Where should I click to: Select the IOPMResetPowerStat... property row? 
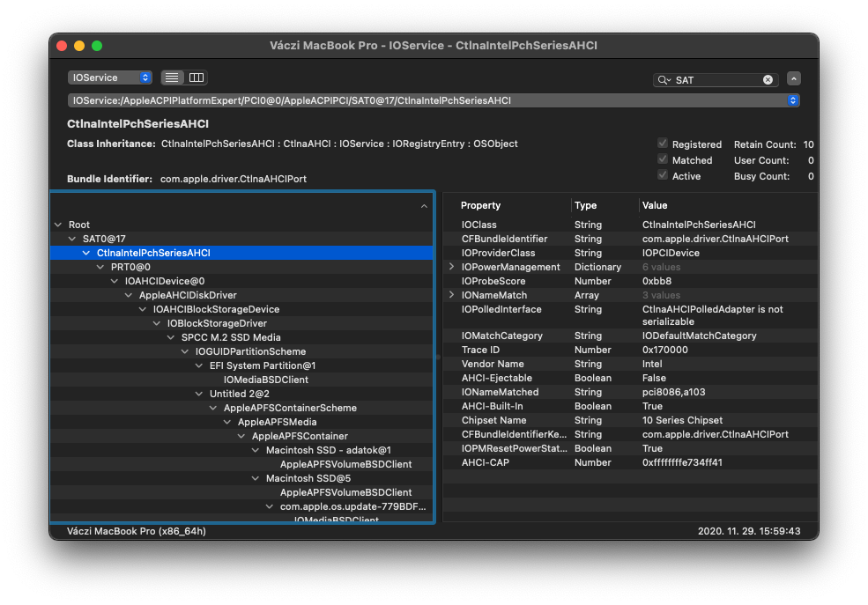tap(631, 448)
